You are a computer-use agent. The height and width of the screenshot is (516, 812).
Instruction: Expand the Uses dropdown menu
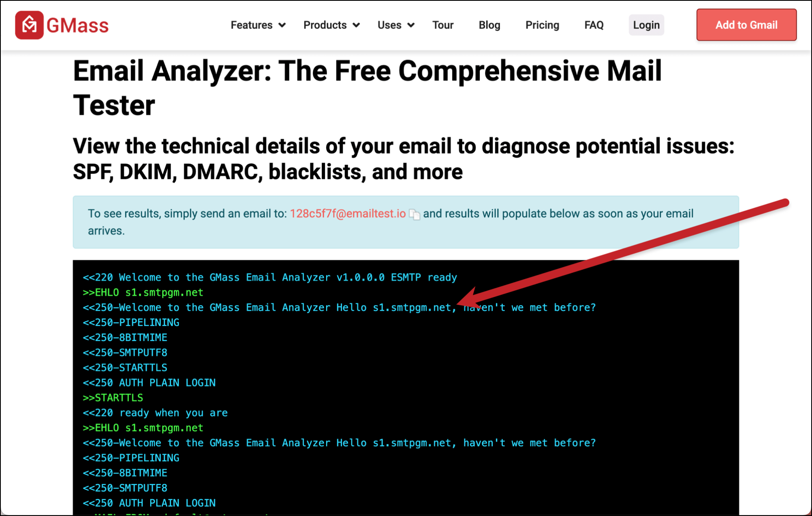(x=394, y=25)
